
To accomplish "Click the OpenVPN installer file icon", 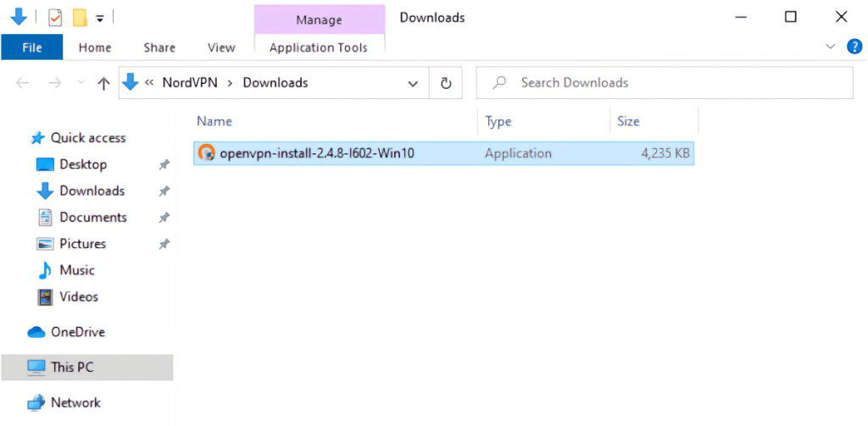I will tap(207, 152).
